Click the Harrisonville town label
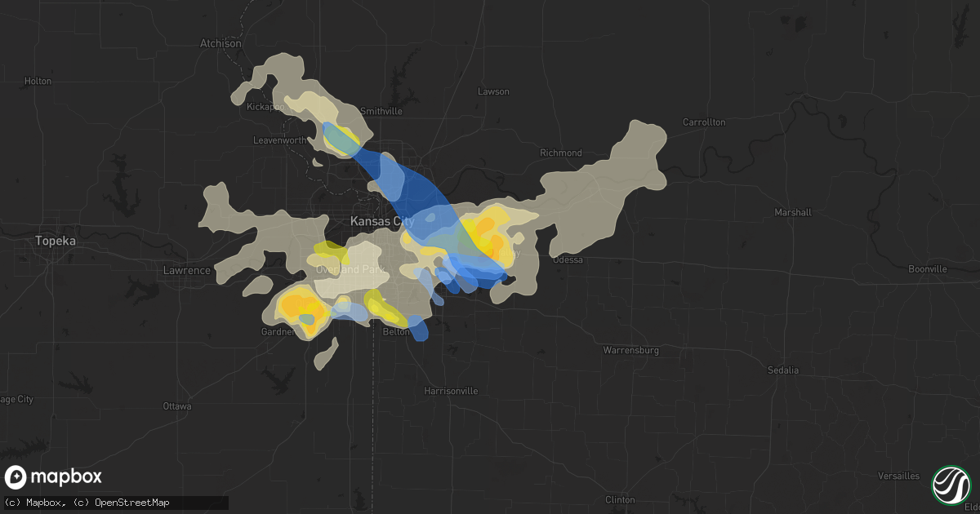This screenshot has height=514, width=980. (451, 391)
